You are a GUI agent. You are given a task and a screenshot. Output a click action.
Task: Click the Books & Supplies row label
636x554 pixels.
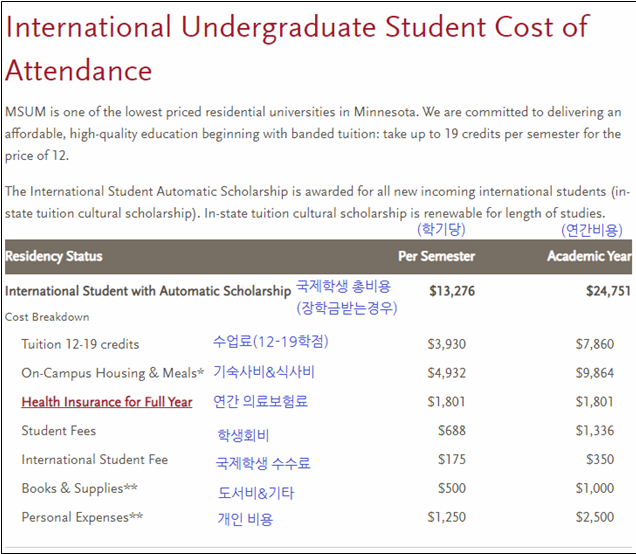tap(80, 488)
